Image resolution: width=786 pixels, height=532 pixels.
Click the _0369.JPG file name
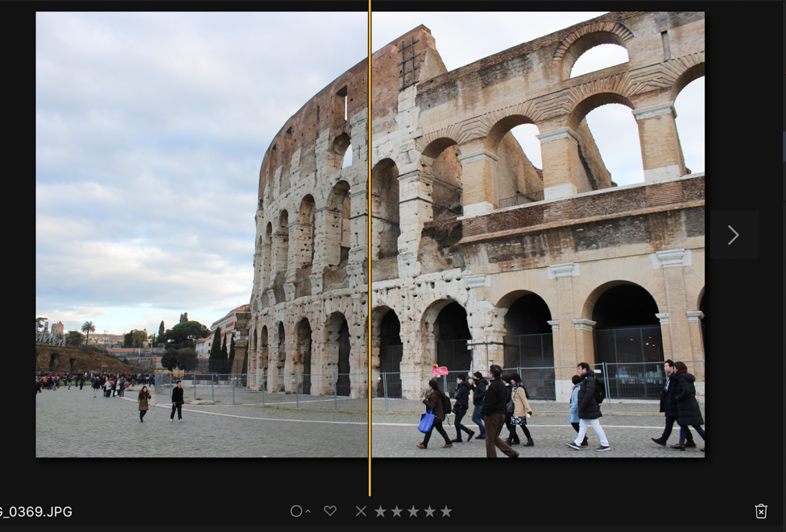[x=36, y=512]
